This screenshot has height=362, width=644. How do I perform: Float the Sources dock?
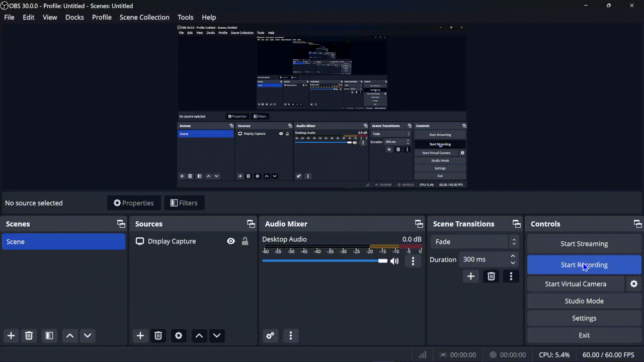point(251,224)
